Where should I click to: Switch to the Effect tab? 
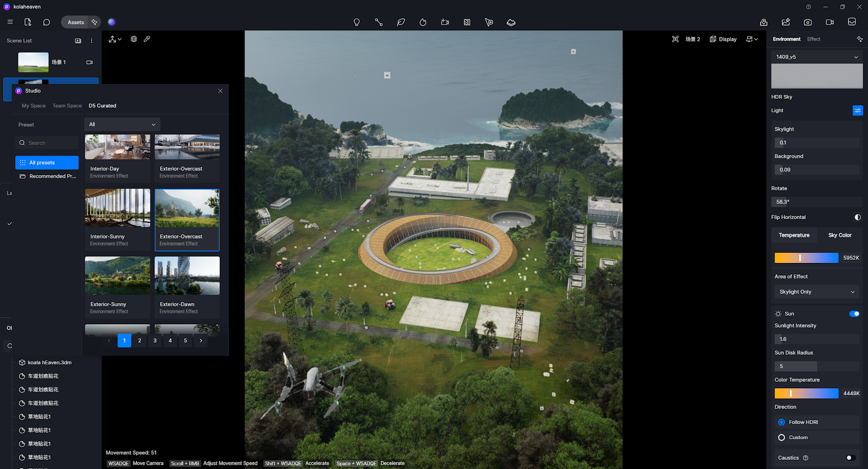click(813, 39)
